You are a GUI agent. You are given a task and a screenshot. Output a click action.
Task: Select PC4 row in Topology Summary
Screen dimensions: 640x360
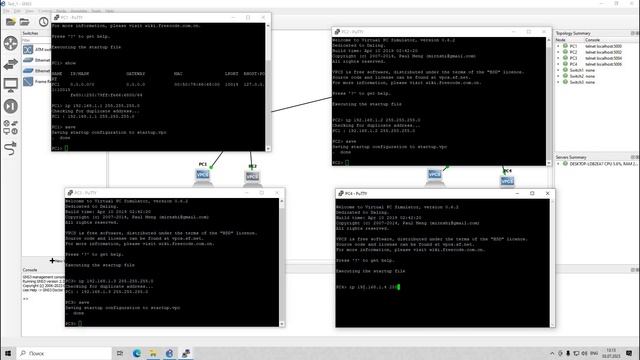tap(596, 64)
